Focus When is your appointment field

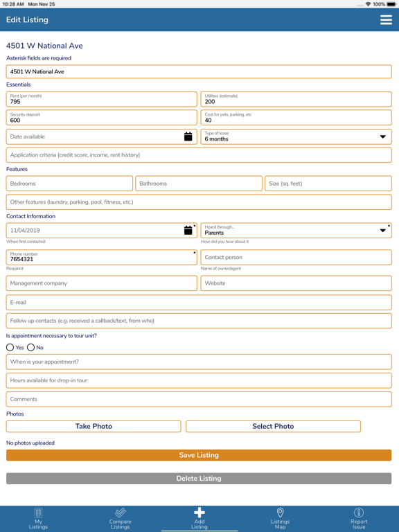click(199, 362)
